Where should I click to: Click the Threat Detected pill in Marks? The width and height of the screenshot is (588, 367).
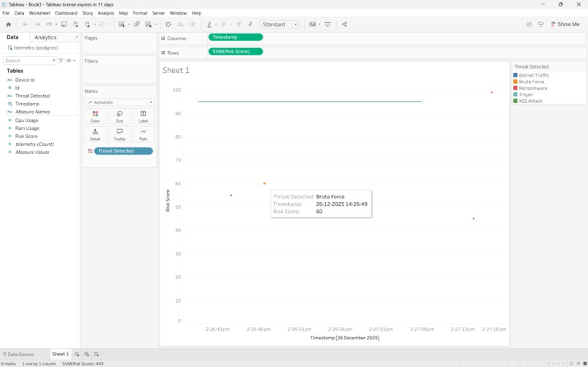coord(123,151)
